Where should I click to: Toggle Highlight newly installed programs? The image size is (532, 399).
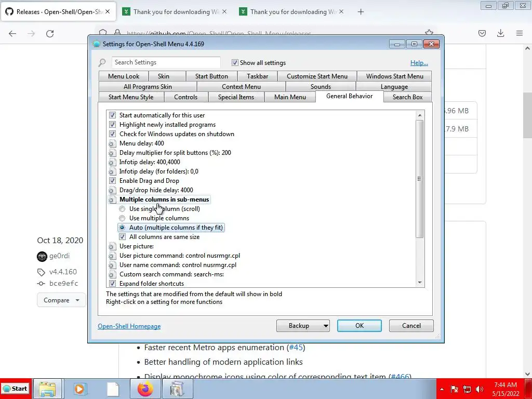(112, 125)
